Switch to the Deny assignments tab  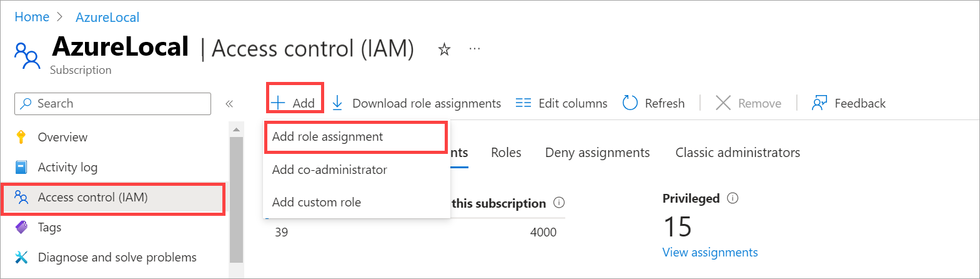(597, 153)
